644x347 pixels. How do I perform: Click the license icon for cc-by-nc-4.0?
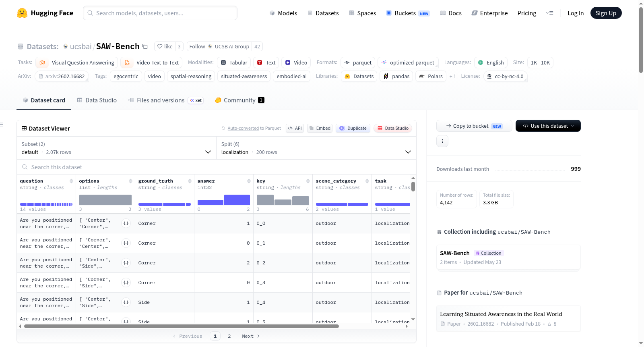[489, 76]
